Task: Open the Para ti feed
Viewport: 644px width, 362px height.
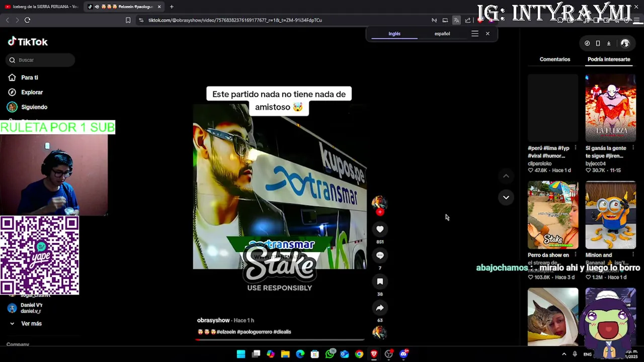Action: click(x=30, y=77)
